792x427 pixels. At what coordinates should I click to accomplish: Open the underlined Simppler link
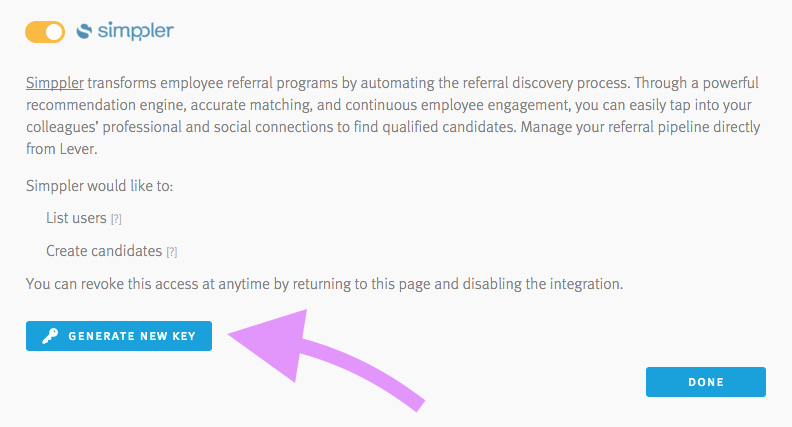[x=55, y=83]
